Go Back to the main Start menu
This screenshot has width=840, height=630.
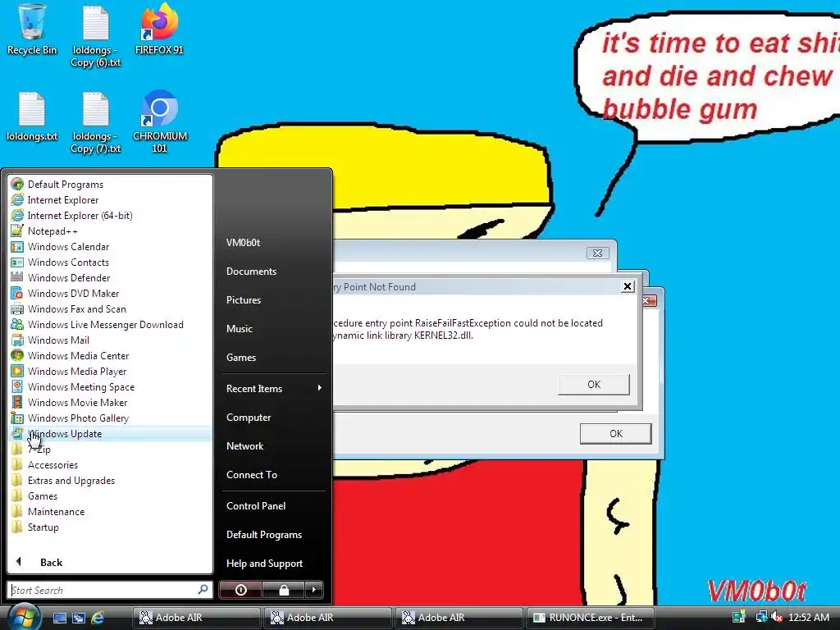tap(110, 562)
